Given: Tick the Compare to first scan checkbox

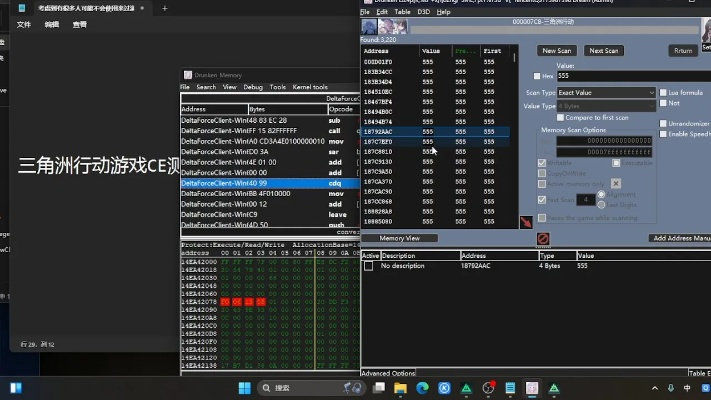Looking at the screenshot, I should [560, 117].
